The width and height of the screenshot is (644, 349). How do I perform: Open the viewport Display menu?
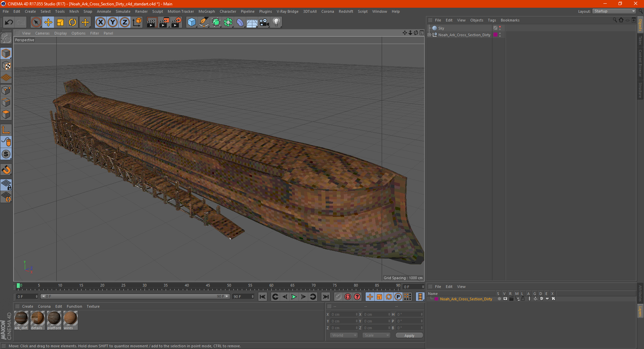60,33
